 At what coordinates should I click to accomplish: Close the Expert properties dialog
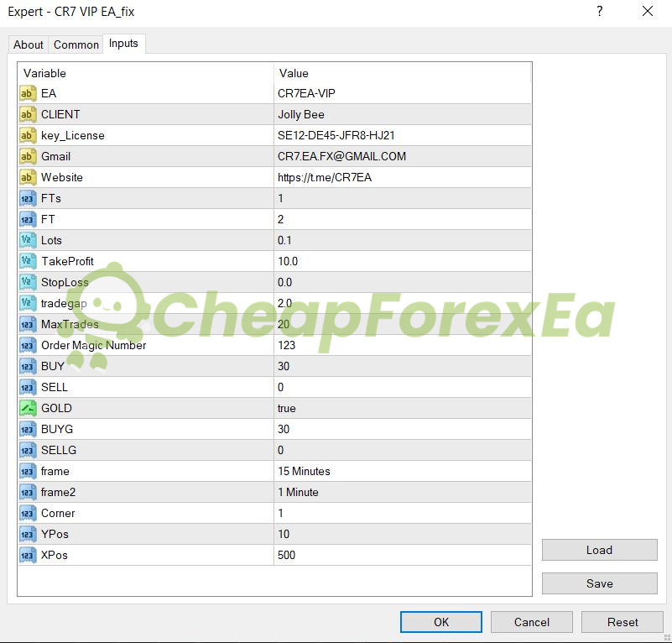pos(648,11)
